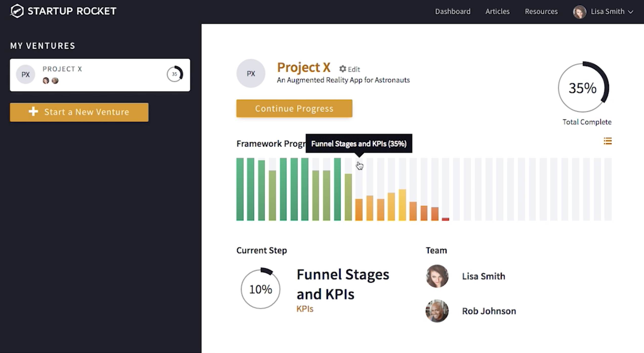Click Lisa Smith's avatar in top navigation
644x353 pixels.
(x=579, y=12)
